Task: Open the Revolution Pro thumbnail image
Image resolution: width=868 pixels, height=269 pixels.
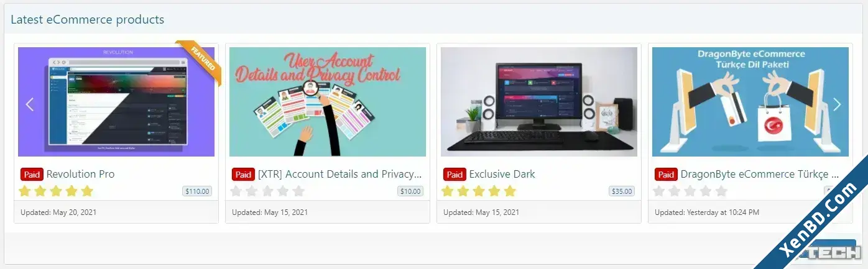Action: click(x=116, y=102)
